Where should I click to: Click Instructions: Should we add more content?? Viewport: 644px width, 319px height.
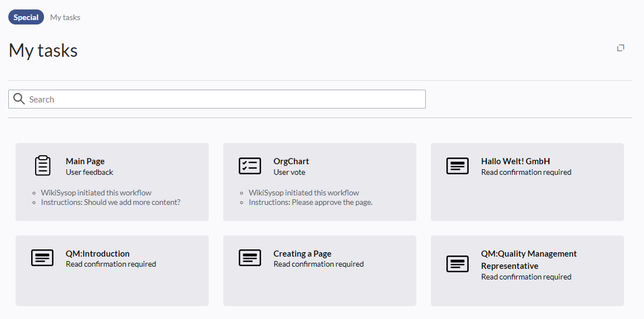(110, 203)
